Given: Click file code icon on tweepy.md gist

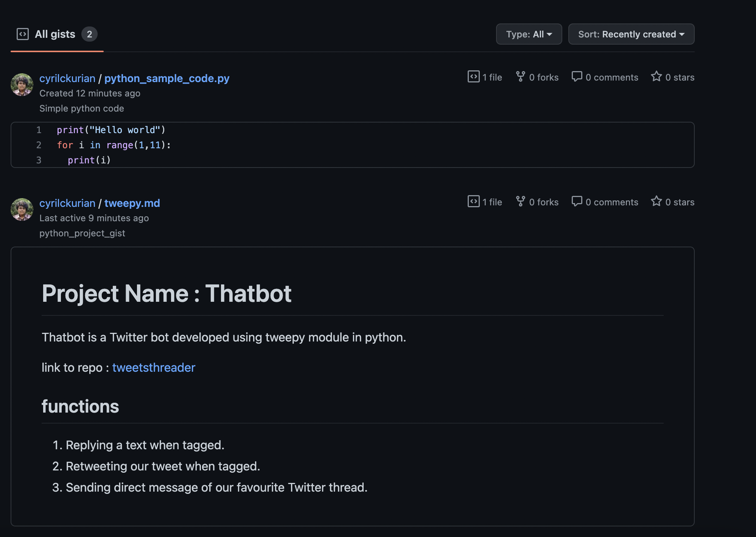Looking at the screenshot, I should click(x=473, y=202).
